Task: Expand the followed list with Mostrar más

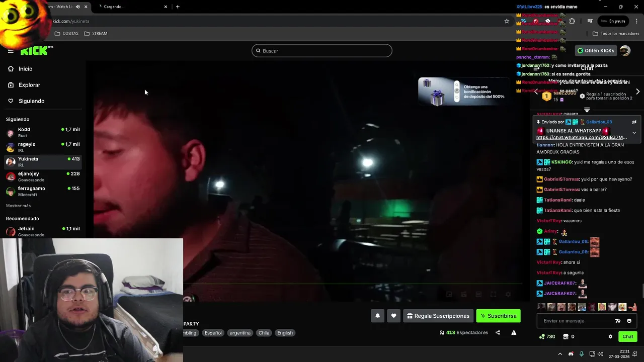Action: (x=18, y=206)
